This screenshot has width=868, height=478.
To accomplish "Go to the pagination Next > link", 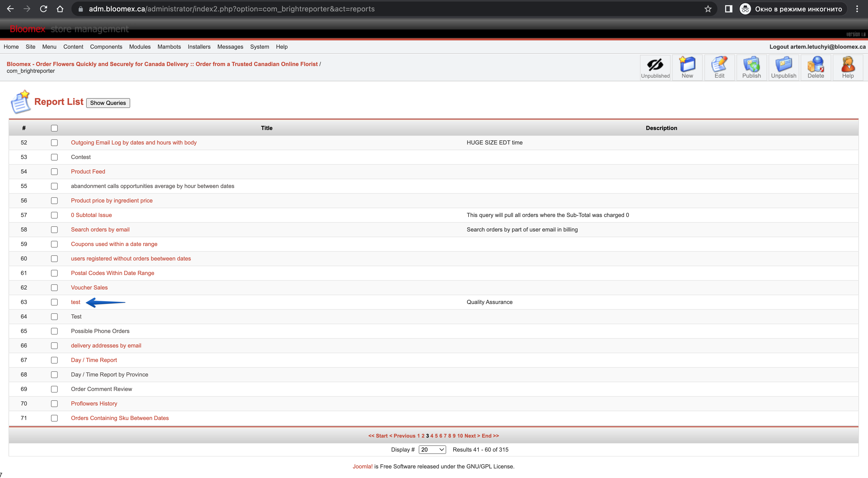I will tap(472, 436).
